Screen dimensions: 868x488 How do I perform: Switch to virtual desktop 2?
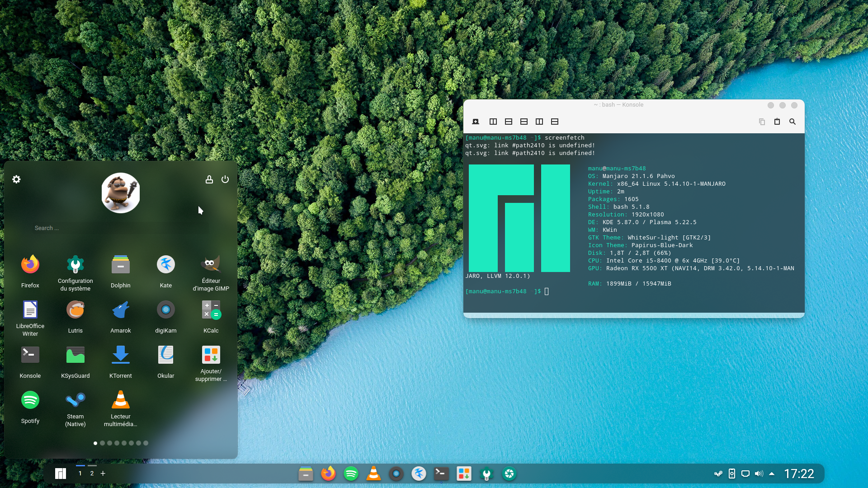pos(92,473)
